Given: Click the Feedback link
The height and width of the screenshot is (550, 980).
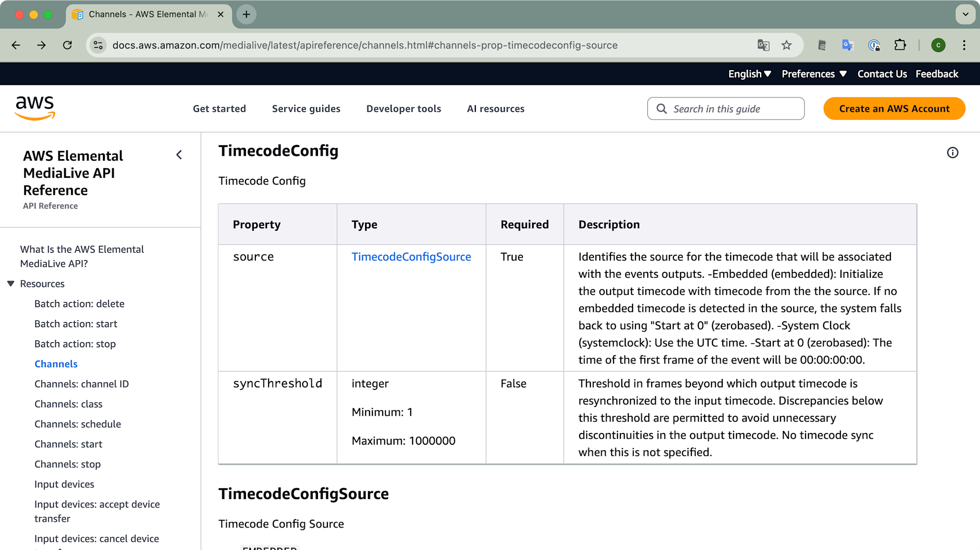Looking at the screenshot, I should (x=937, y=74).
